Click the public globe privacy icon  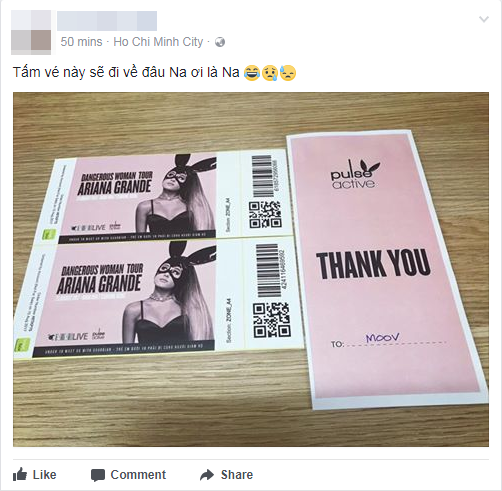tap(220, 42)
